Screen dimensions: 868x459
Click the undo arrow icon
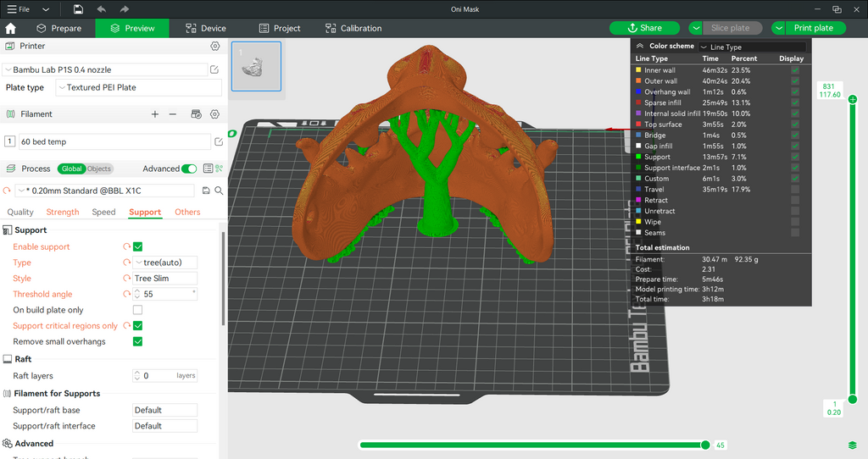102,8
